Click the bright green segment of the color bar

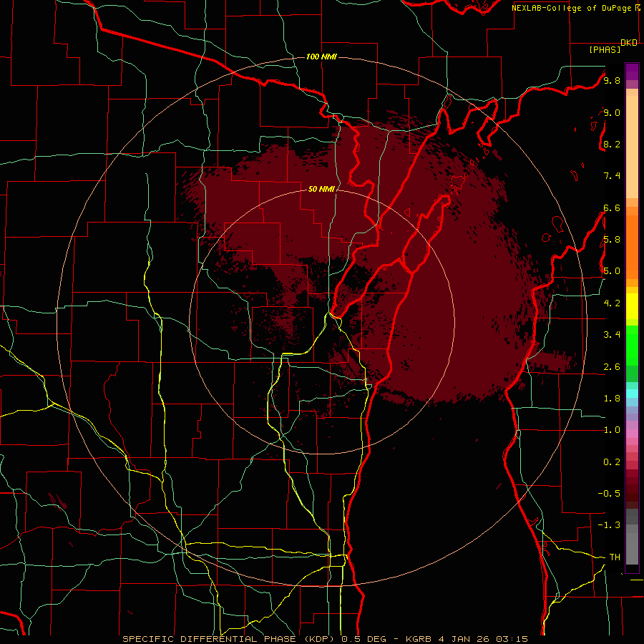pyautogui.click(x=632, y=345)
